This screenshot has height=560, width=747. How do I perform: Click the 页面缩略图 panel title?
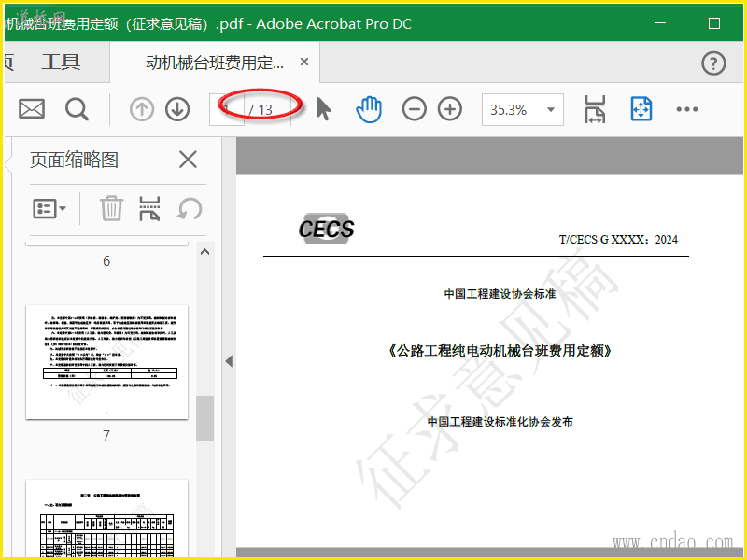[x=74, y=160]
